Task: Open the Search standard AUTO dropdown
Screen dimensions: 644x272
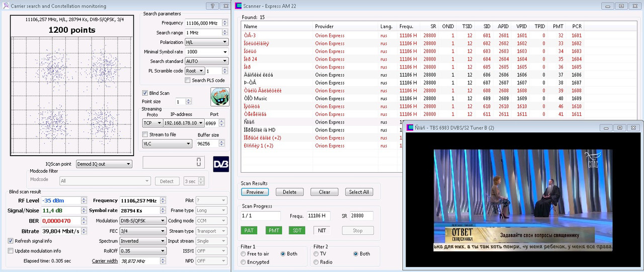Action: (x=206, y=61)
